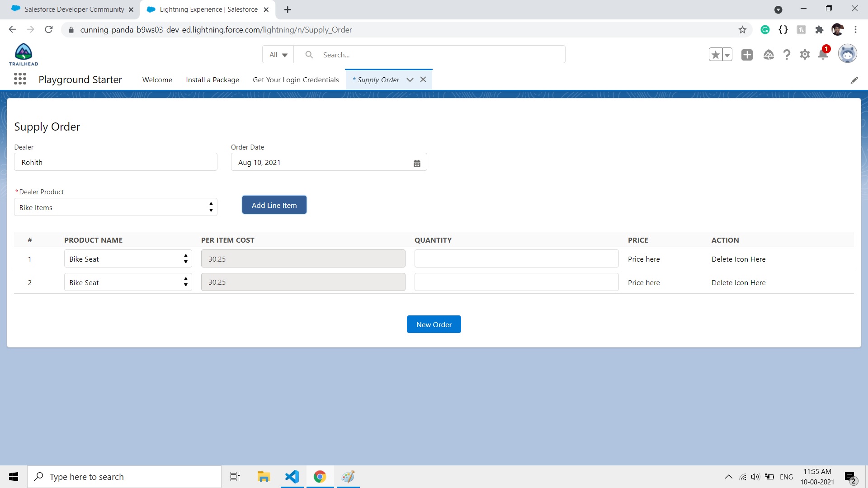Viewport: 868px width, 488px height.
Task: Switch to the 'Install a Package' nav item
Action: pyautogui.click(x=212, y=80)
